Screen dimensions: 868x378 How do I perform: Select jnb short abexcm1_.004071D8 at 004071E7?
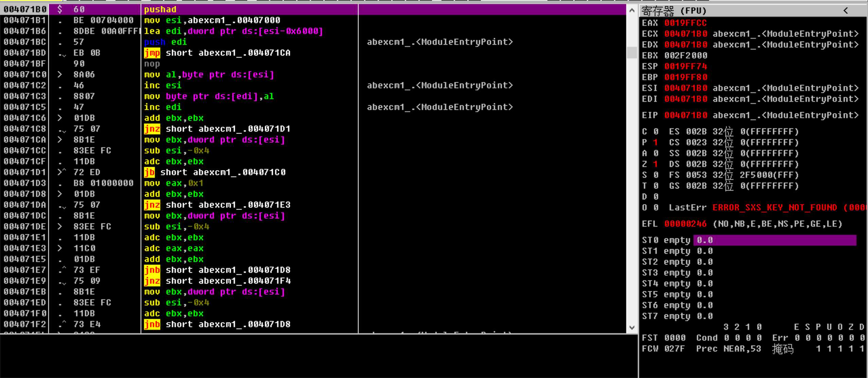217,270
